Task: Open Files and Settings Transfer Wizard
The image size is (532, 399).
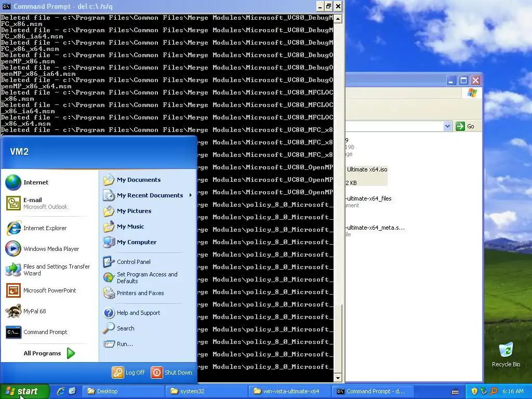Action: tap(48, 270)
